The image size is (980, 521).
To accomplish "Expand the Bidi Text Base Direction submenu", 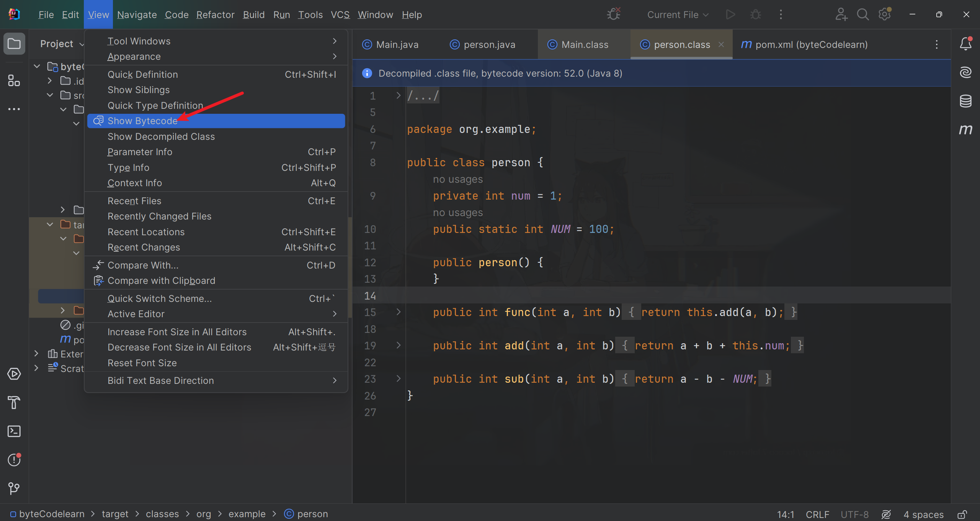I will pyautogui.click(x=216, y=380).
